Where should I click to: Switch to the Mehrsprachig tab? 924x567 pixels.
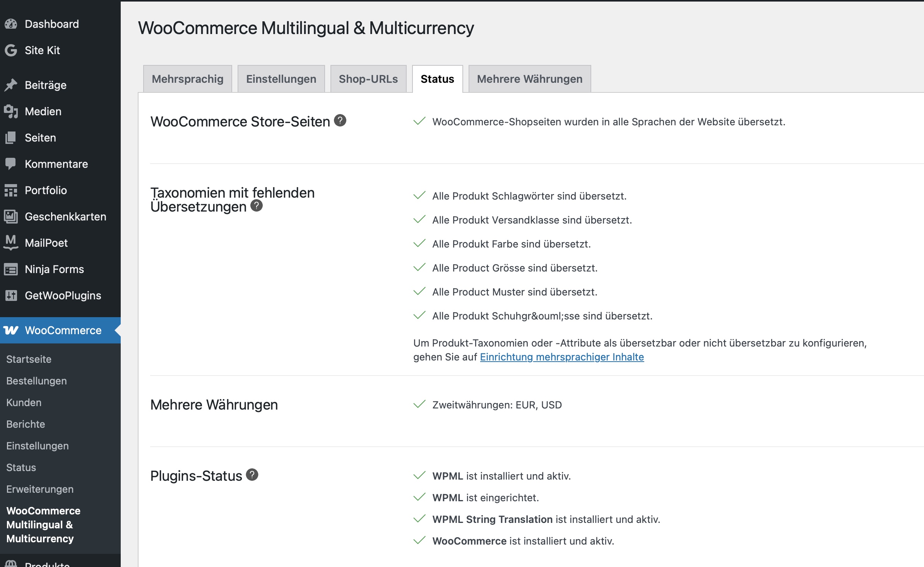tap(188, 79)
